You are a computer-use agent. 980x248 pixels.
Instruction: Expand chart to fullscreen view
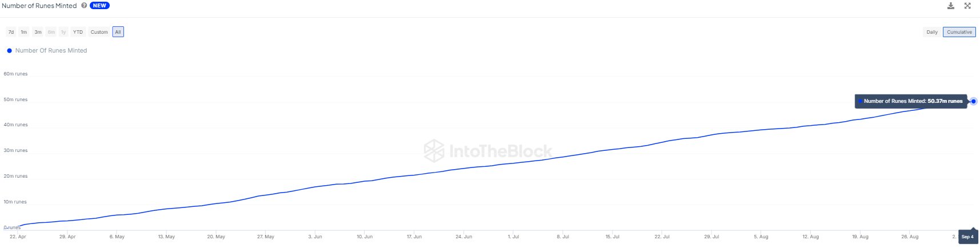967,6
